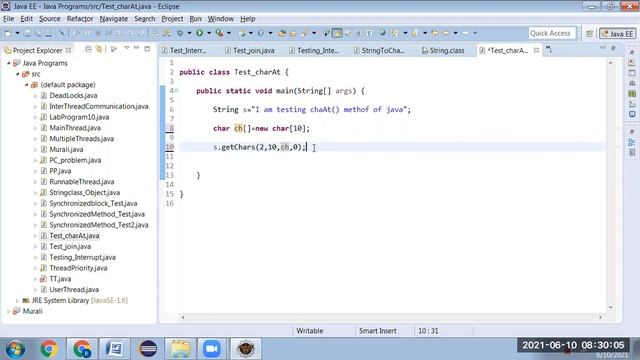This screenshot has width=640, height=360.
Task: Open the Window menu
Action: [220, 19]
